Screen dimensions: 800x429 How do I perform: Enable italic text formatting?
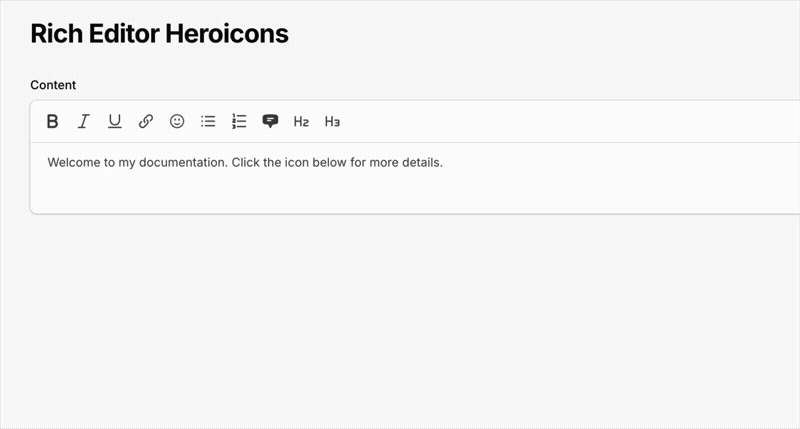point(84,122)
